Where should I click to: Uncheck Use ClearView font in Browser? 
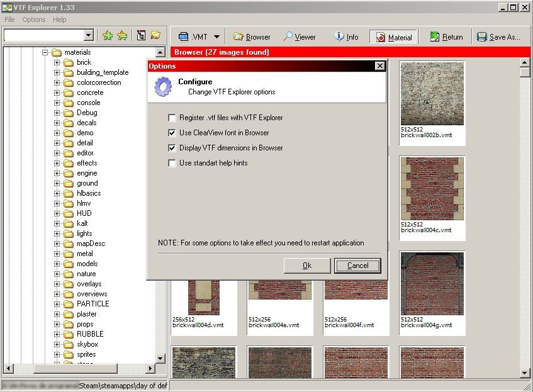pyautogui.click(x=172, y=133)
